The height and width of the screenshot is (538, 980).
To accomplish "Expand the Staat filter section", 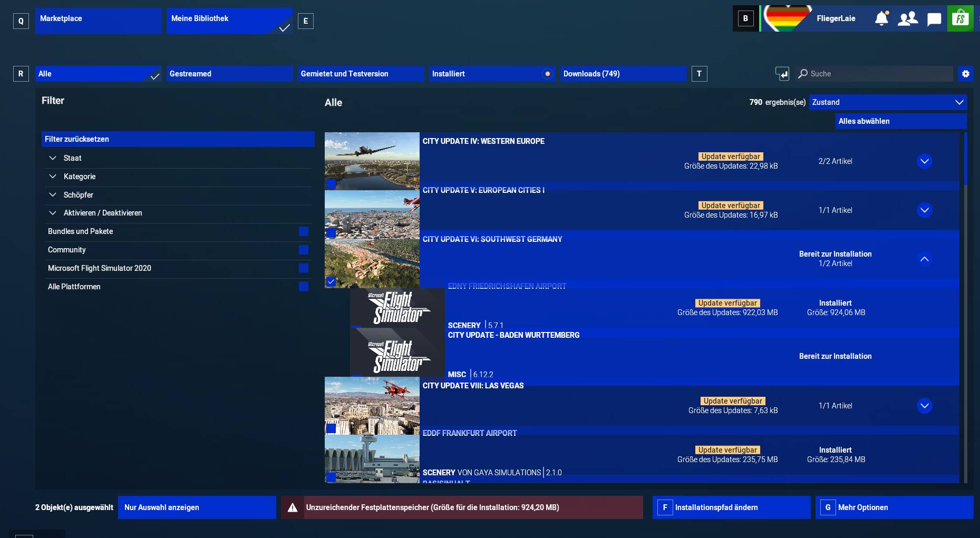I will (53, 158).
